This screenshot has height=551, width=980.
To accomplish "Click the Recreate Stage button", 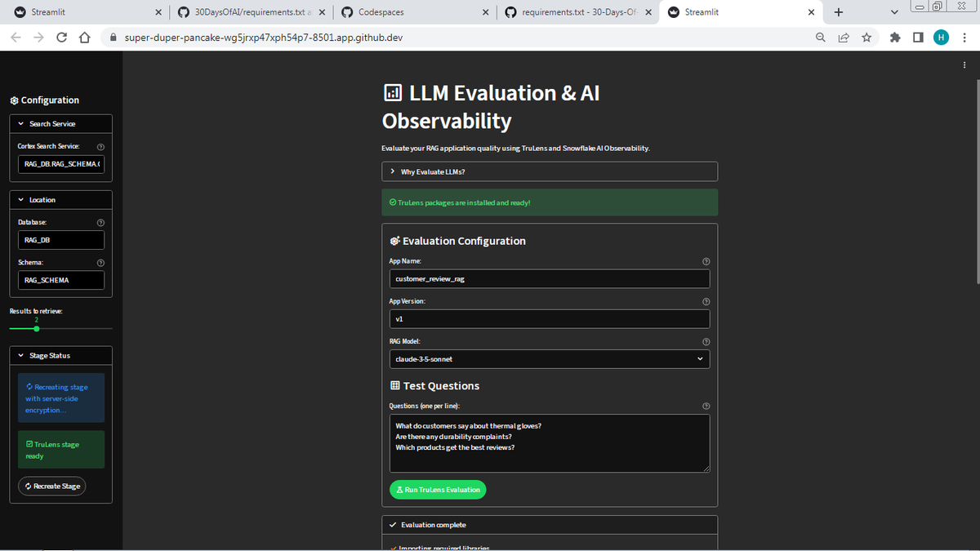I will (x=52, y=486).
